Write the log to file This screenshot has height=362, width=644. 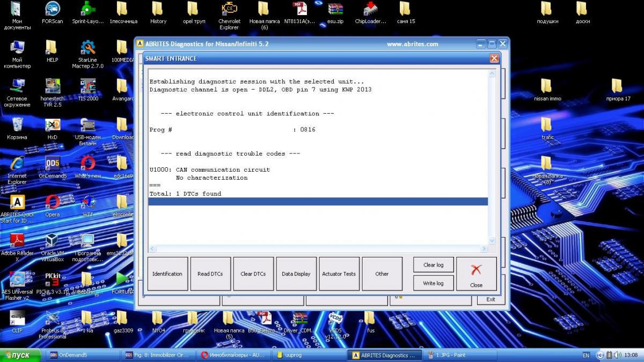pos(434,283)
